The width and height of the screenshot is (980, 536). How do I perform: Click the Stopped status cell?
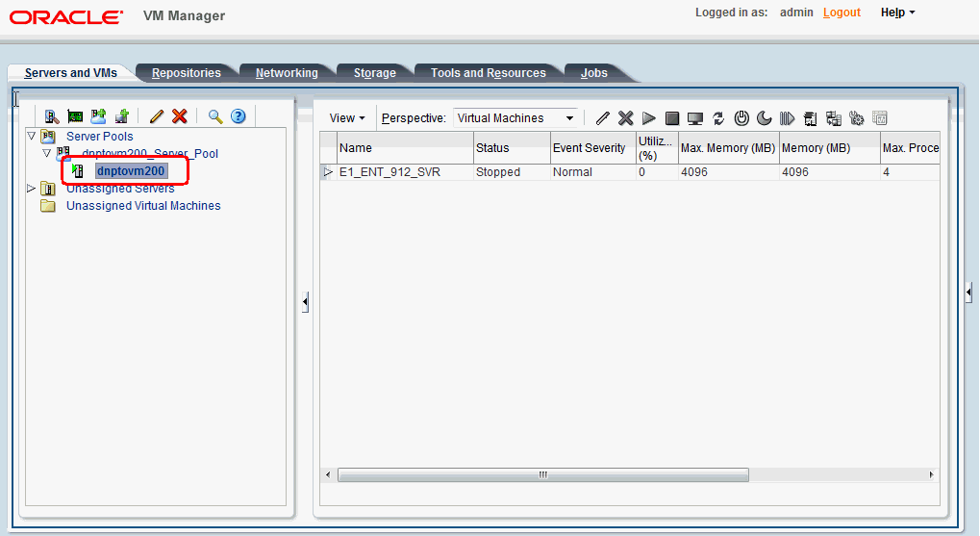click(x=512, y=172)
